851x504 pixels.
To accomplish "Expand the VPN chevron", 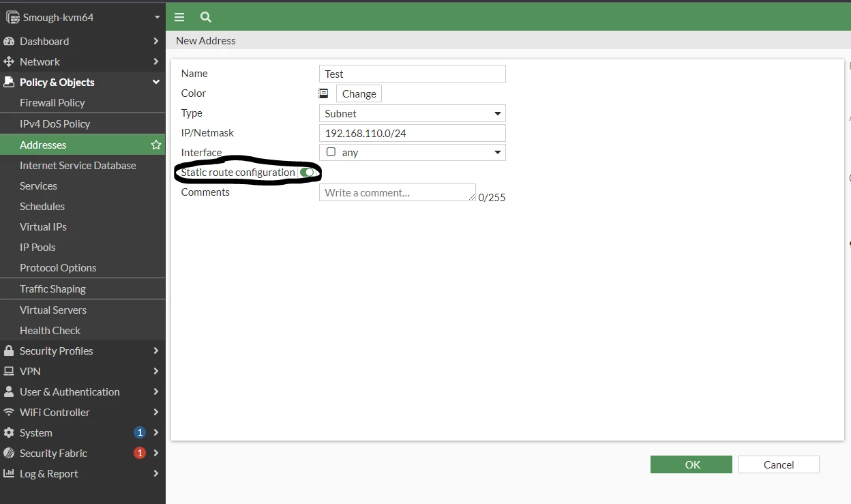I will [156, 371].
